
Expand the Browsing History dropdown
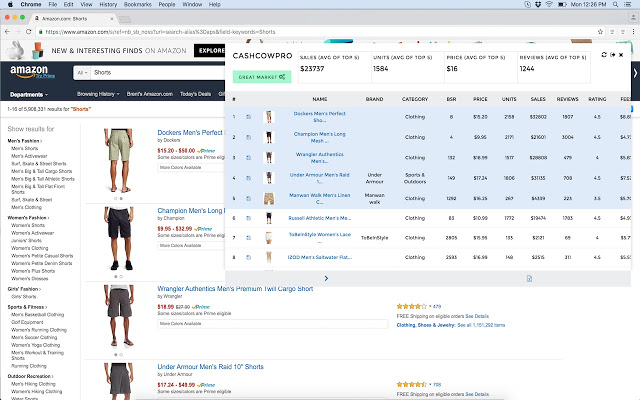pos(99,93)
